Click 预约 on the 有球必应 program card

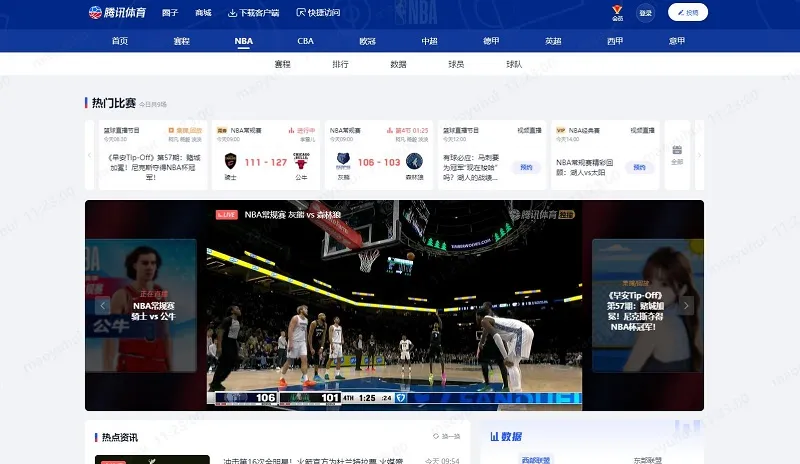click(526, 167)
